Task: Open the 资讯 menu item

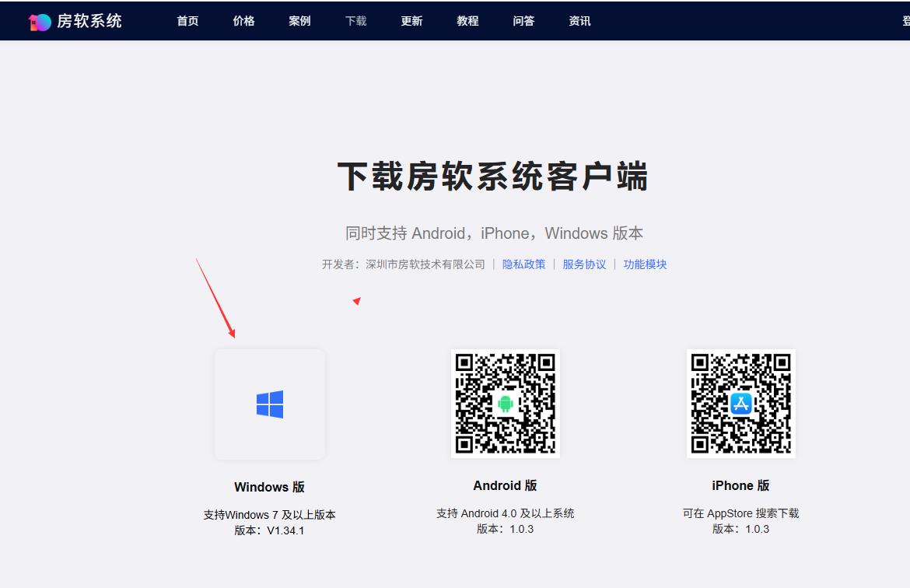Action: coord(579,21)
